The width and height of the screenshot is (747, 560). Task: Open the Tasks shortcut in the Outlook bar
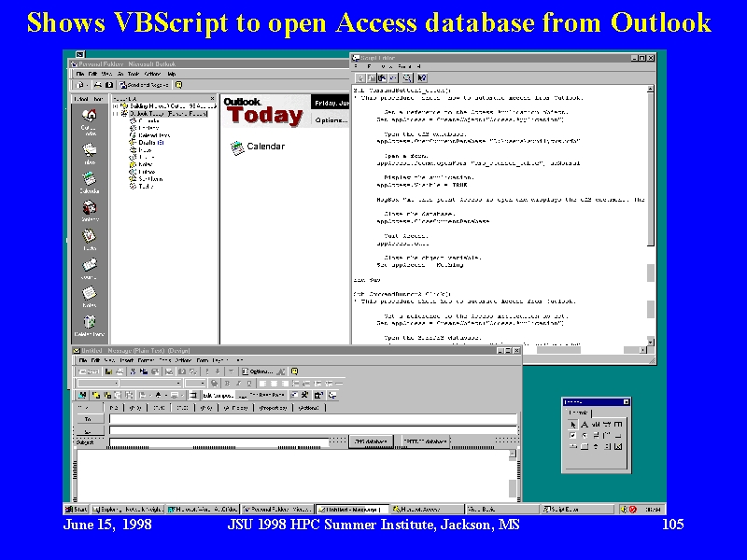pos(89,239)
